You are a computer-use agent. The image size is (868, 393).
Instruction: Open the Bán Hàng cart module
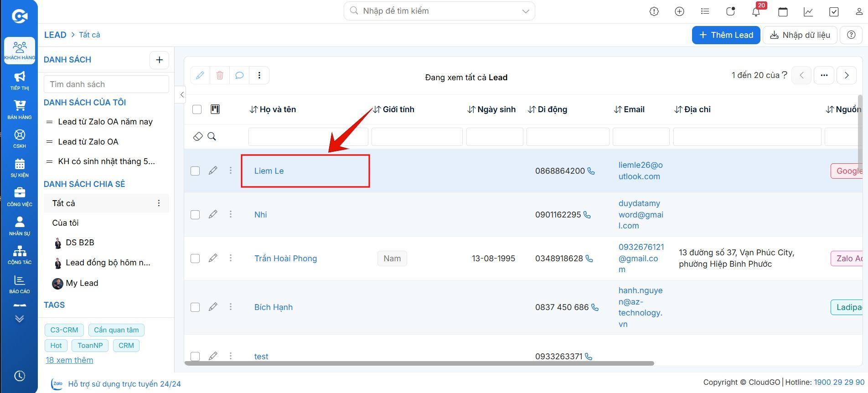[x=20, y=110]
